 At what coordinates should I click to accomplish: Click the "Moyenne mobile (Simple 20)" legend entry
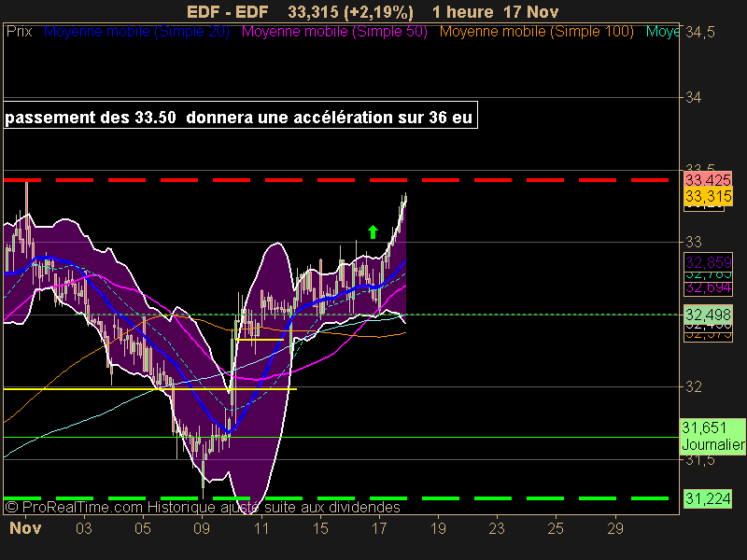136,32
